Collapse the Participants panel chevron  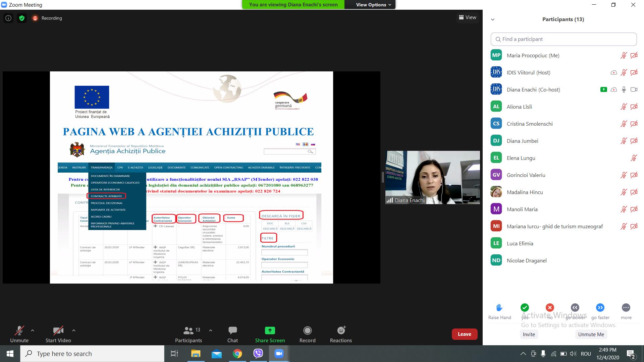[493, 19]
